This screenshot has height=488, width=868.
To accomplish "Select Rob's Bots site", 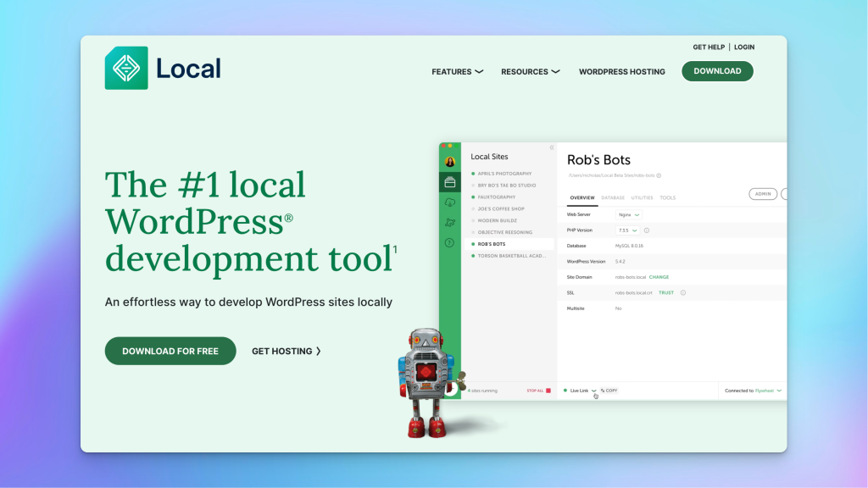I will click(509, 244).
